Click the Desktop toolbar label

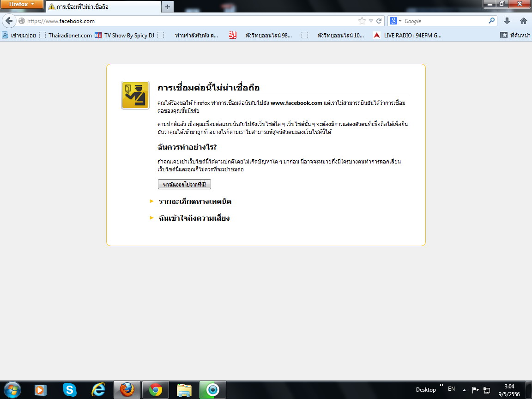point(426,389)
